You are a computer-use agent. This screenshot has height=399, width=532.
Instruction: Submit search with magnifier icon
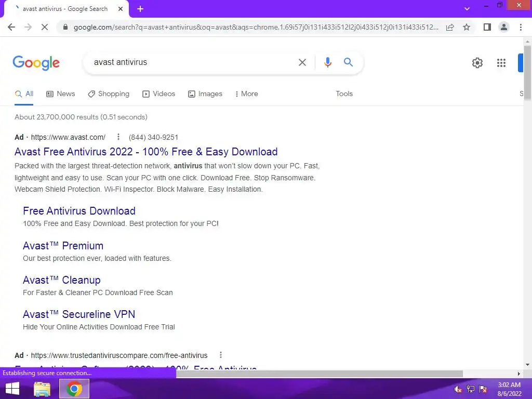point(348,62)
